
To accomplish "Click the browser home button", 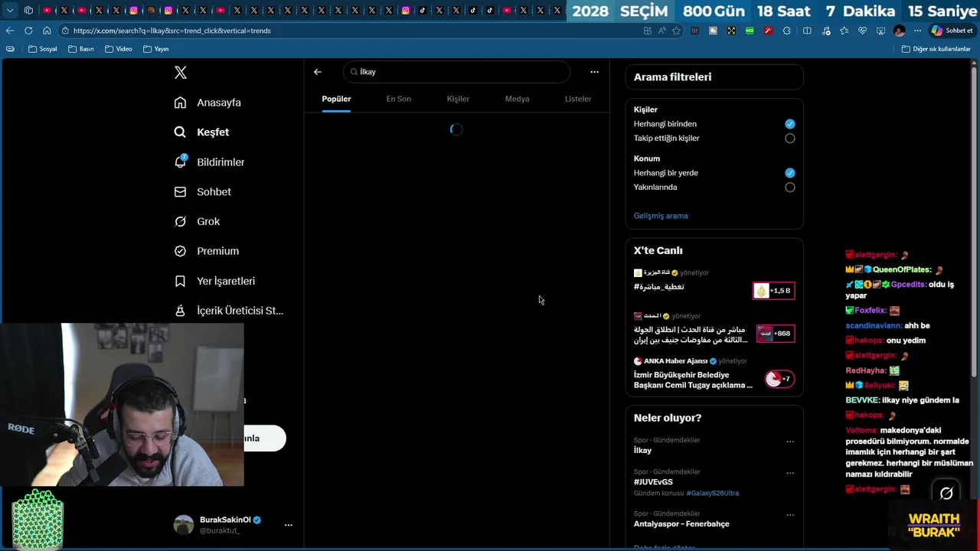I will pos(47,31).
